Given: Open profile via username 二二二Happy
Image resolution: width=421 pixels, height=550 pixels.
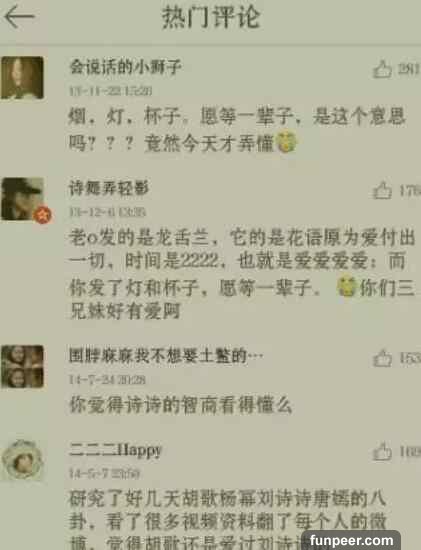Looking at the screenshot, I should click(115, 450).
